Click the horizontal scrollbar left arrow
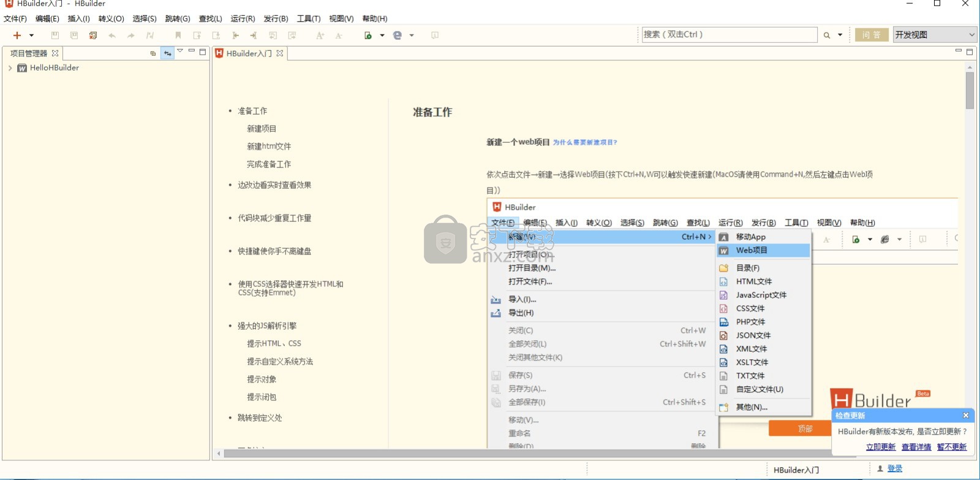Screen dimensions: 980x480 coord(219,454)
